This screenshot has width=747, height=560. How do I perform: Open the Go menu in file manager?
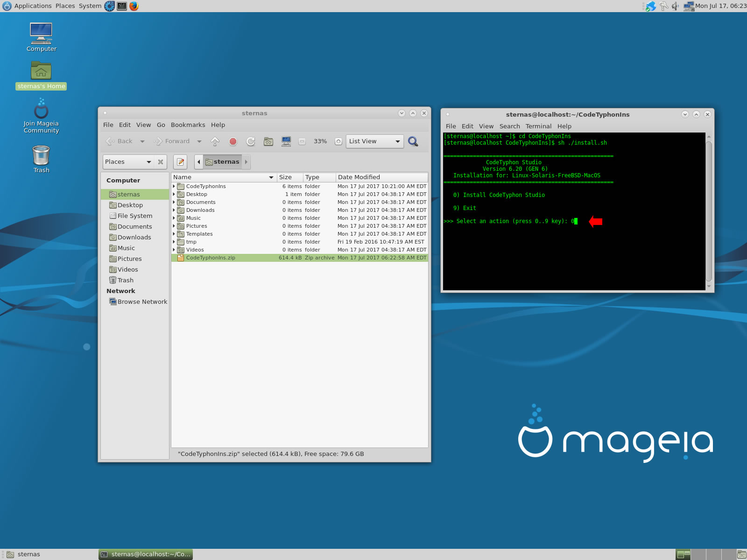coord(161,125)
